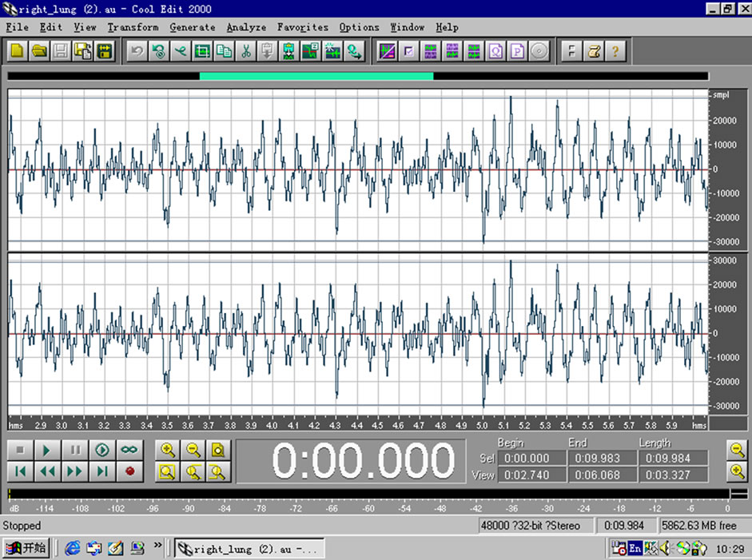Click the Start button on taskbar

click(x=26, y=548)
